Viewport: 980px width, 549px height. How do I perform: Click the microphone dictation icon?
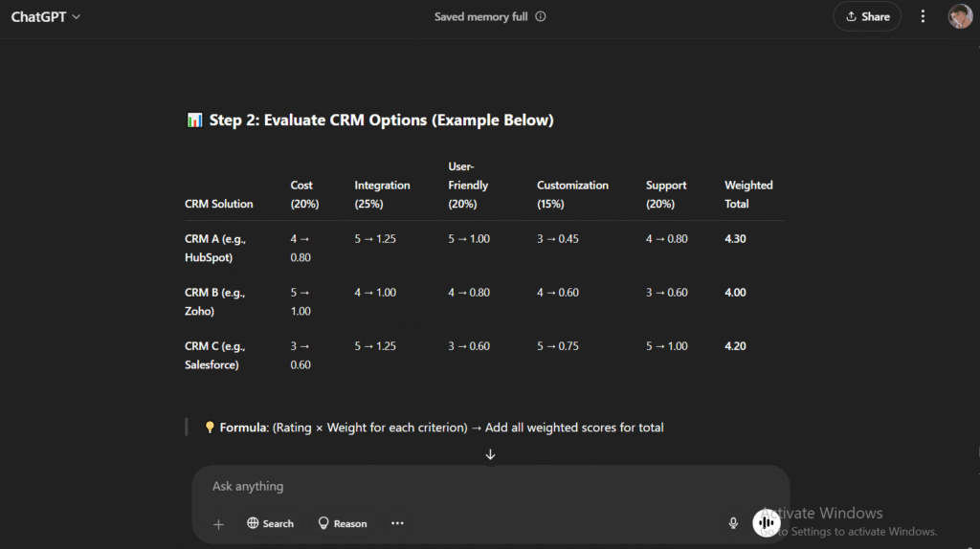[x=733, y=523]
